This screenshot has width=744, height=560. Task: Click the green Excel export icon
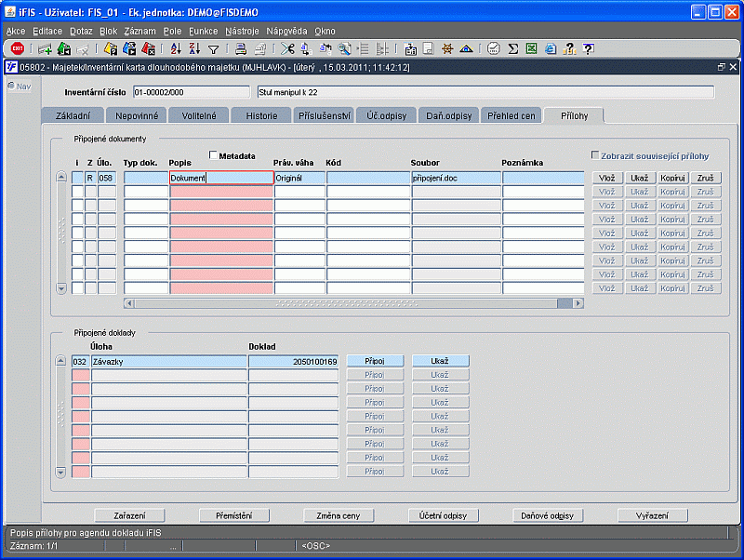[531, 48]
